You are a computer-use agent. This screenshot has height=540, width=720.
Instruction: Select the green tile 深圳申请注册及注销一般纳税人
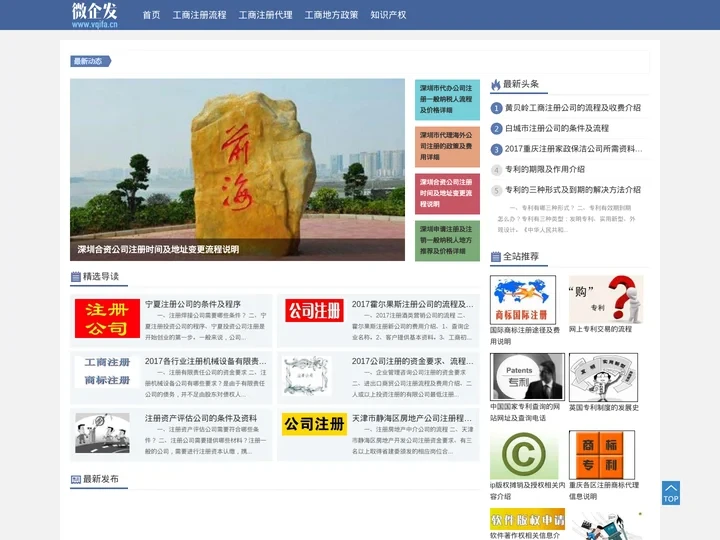point(447,241)
